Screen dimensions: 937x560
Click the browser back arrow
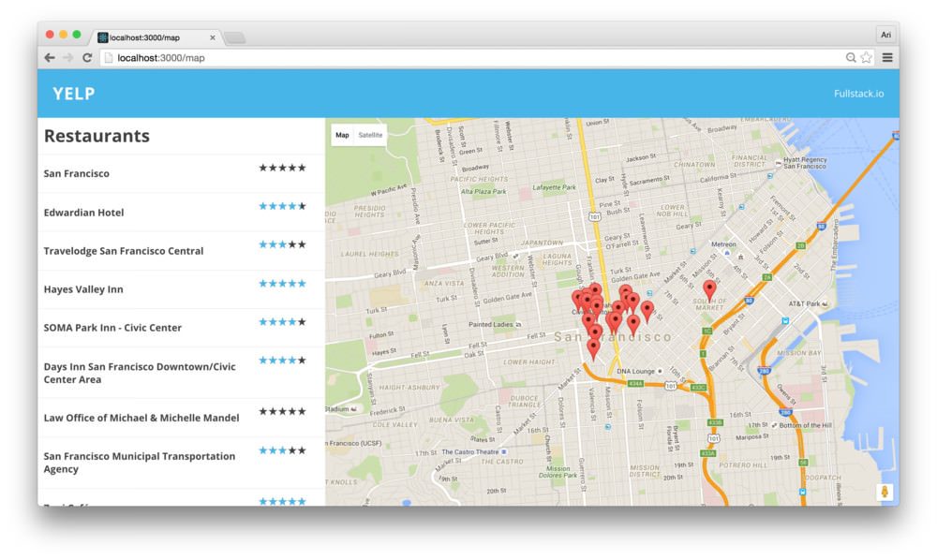click(x=50, y=58)
